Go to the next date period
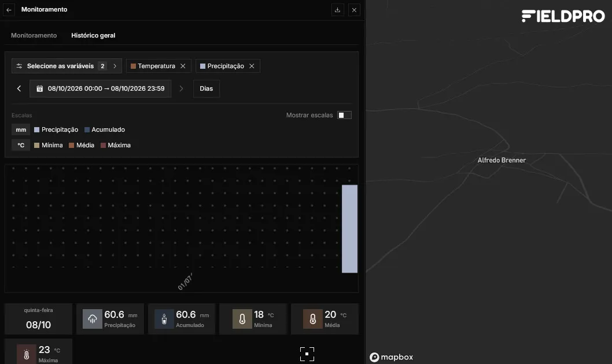612x364 pixels. point(181,88)
